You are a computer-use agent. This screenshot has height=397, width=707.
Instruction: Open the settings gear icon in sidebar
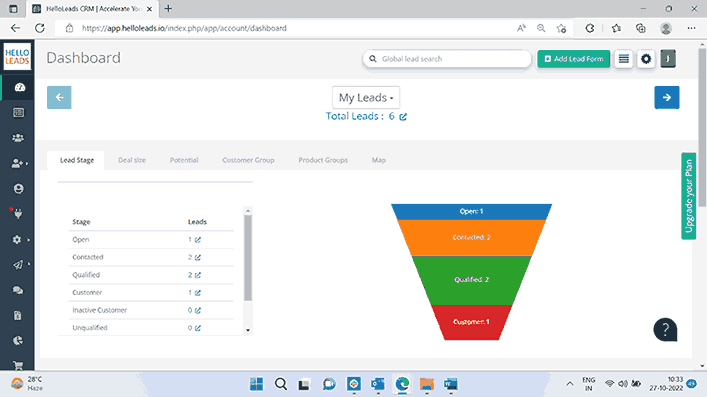point(17,240)
